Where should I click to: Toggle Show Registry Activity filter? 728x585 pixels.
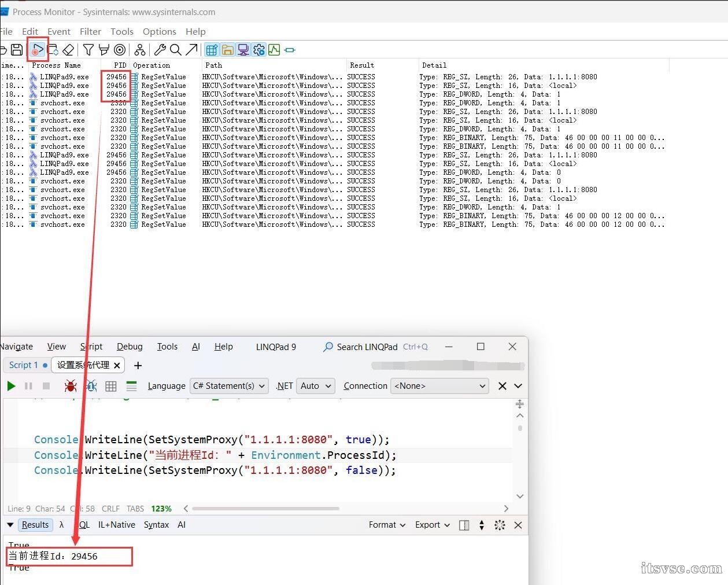212,50
